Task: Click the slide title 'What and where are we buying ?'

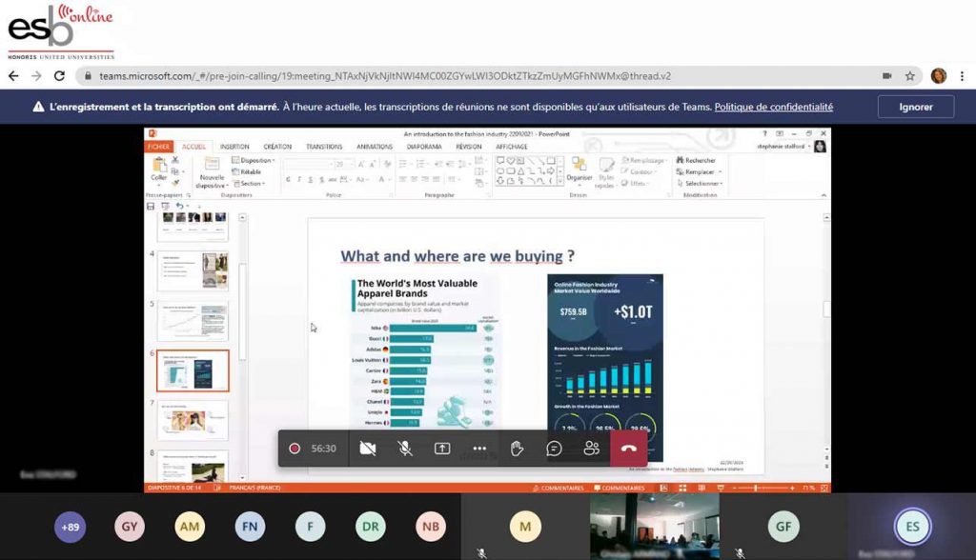Action: pos(457,256)
